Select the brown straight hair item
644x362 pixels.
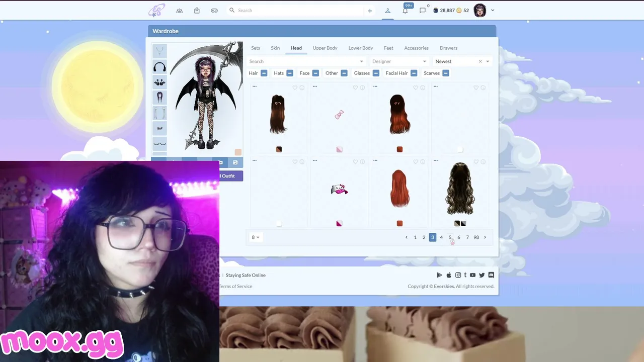278,114
